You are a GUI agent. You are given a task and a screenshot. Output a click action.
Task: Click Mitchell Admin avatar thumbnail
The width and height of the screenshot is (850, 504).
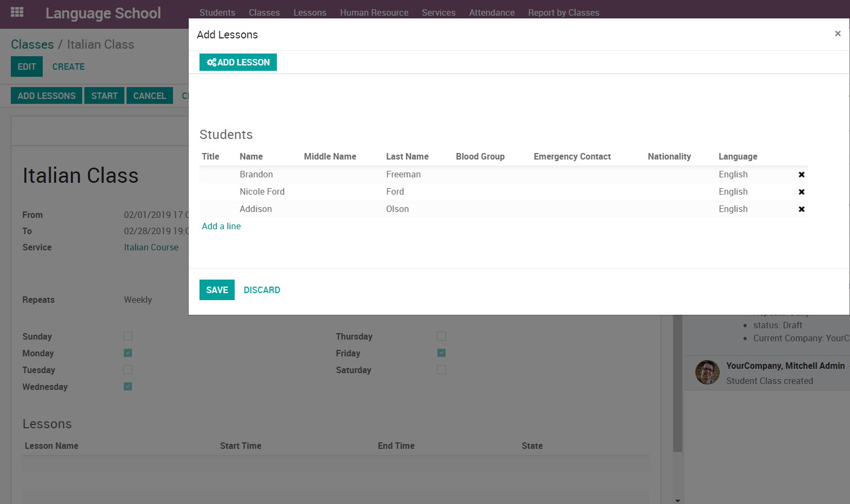(707, 373)
